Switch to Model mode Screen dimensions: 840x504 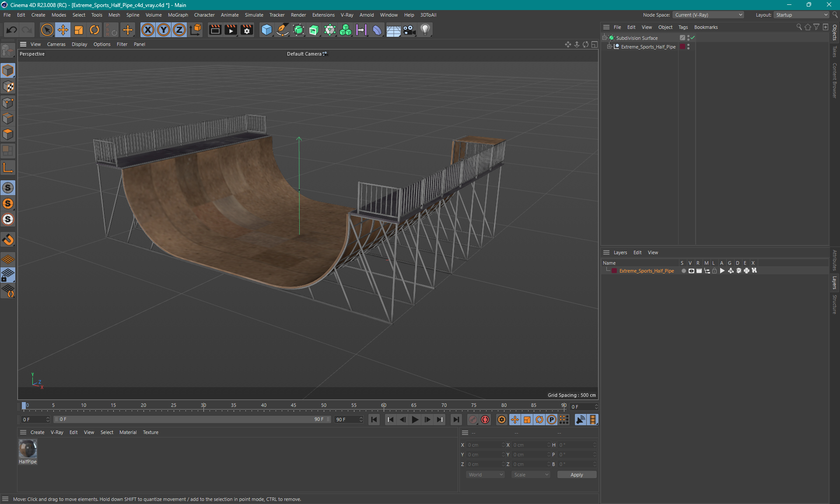point(8,70)
